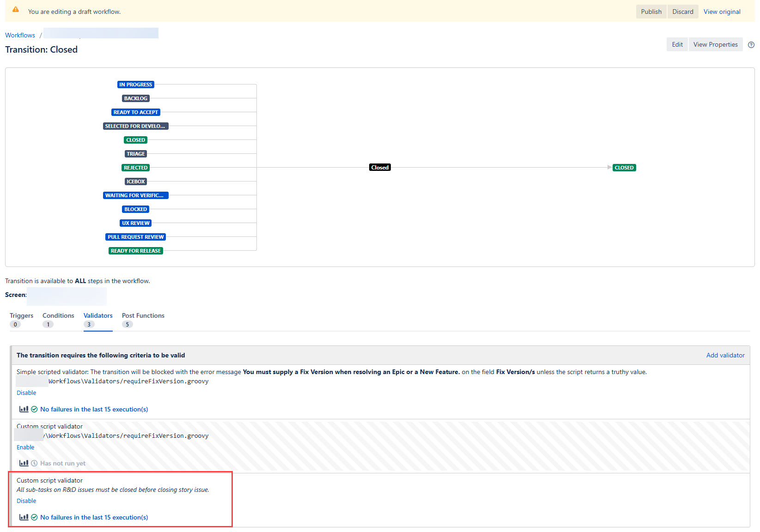
Task: Click the statistics chart icon under first validator
Action: pyautogui.click(x=24, y=409)
